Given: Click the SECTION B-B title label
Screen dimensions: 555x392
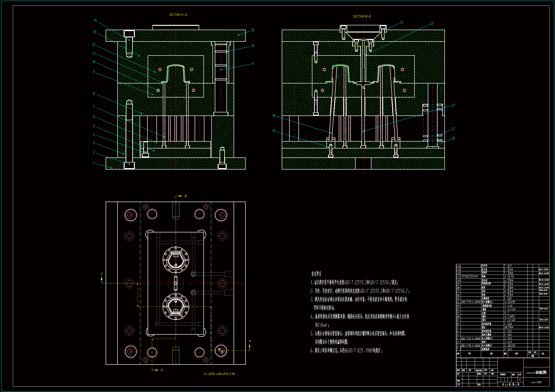Looking at the screenshot, I should click(361, 16).
